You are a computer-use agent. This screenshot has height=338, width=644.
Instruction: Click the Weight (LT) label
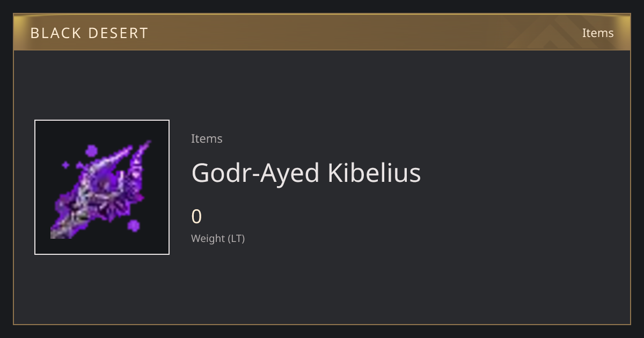click(218, 238)
